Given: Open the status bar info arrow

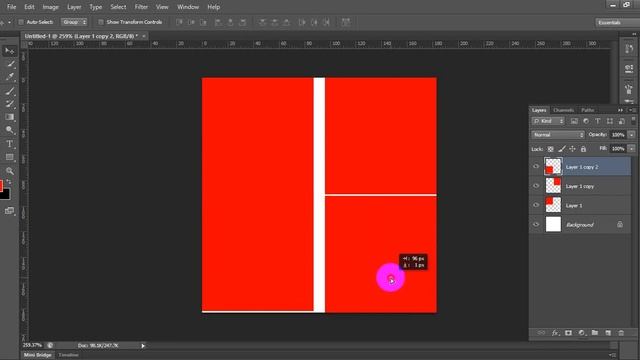Looking at the screenshot, I should coord(143,346).
